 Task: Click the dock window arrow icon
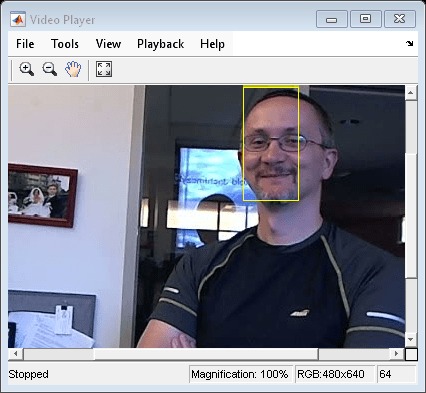(410, 43)
